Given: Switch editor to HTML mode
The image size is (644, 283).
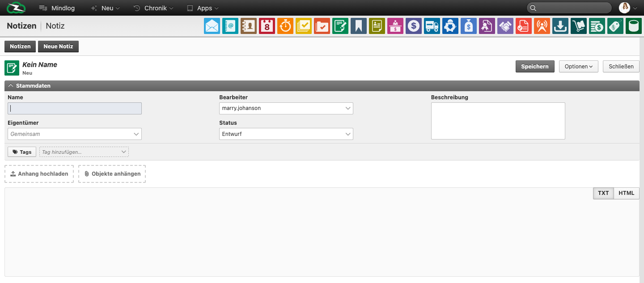Looking at the screenshot, I should [627, 193].
